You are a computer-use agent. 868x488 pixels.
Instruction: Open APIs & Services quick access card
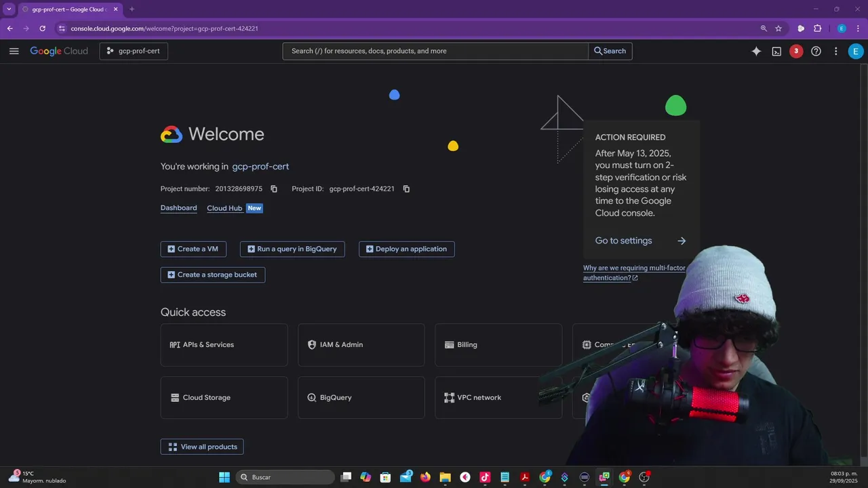(x=224, y=345)
